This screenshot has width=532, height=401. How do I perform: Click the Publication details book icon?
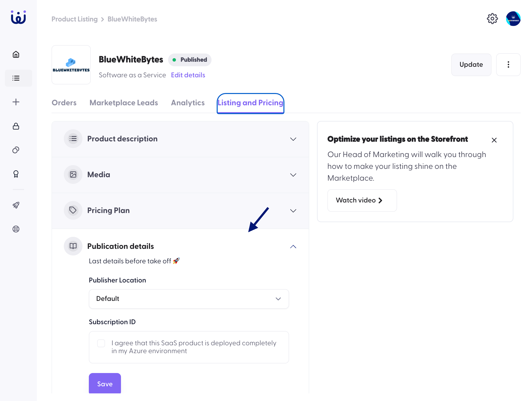[73, 246]
